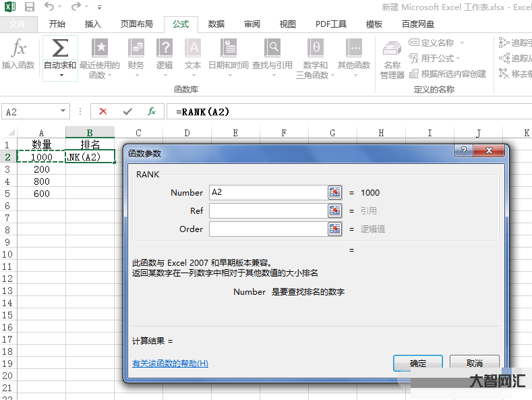Switch to the Page Layout (页面布局) tab
532x400 pixels.
click(137, 24)
